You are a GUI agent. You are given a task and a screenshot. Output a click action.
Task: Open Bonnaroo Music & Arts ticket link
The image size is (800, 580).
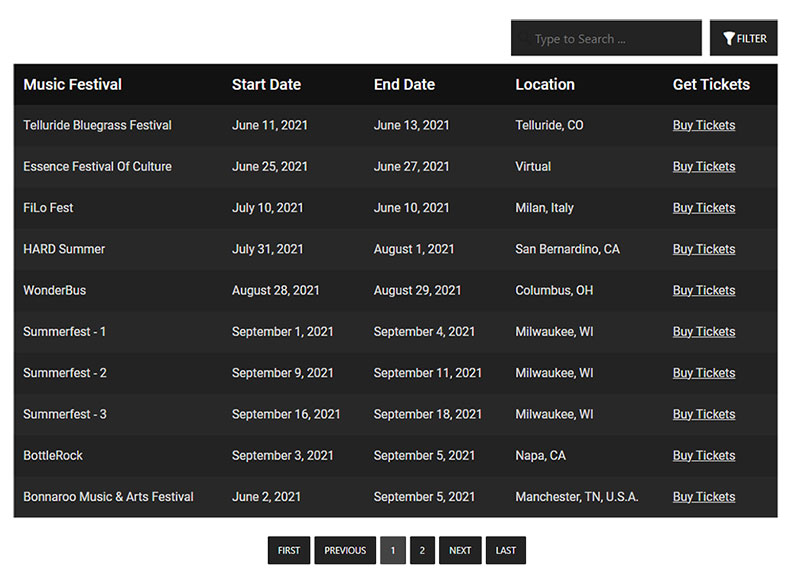coord(704,497)
